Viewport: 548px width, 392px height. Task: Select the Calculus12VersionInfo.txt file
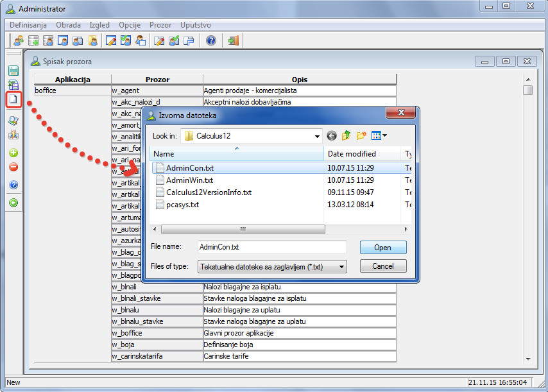(209, 192)
